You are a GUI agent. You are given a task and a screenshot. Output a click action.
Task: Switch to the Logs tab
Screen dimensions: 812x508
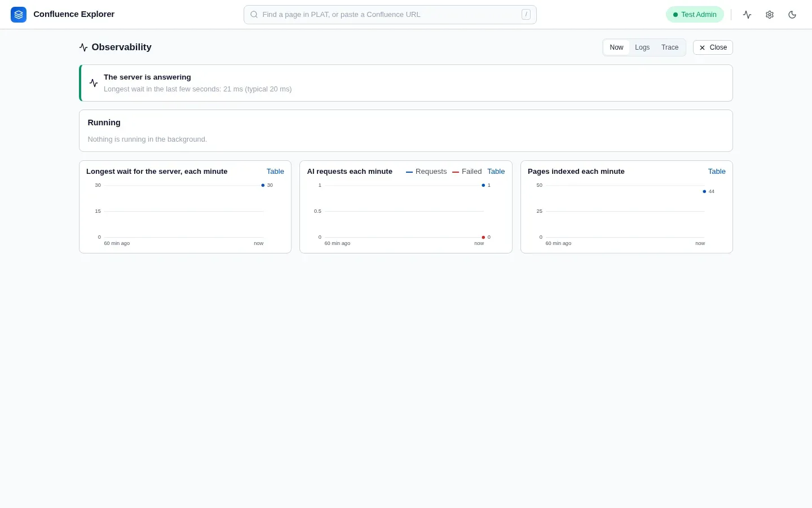tap(642, 47)
